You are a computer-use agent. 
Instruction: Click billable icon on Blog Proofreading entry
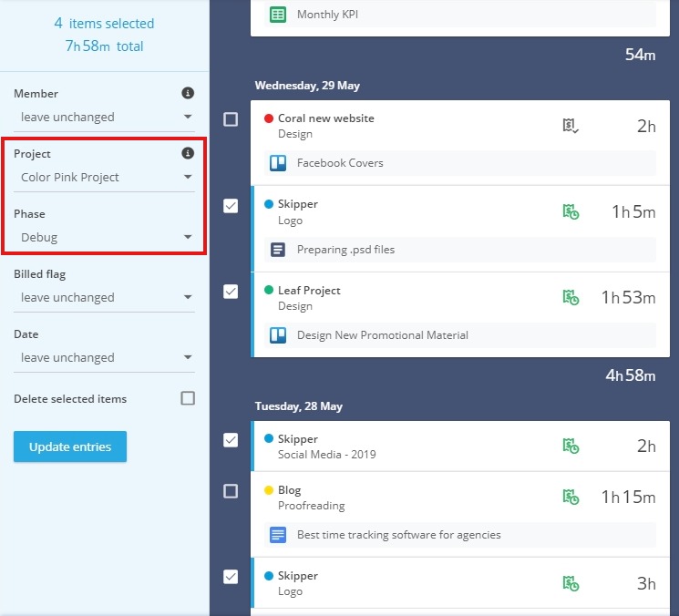pos(571,497)
